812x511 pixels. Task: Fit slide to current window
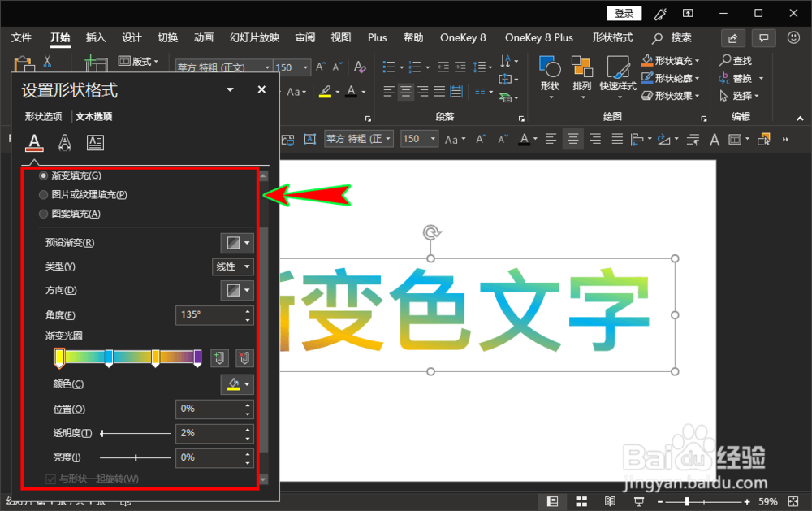tap(793, 501)
